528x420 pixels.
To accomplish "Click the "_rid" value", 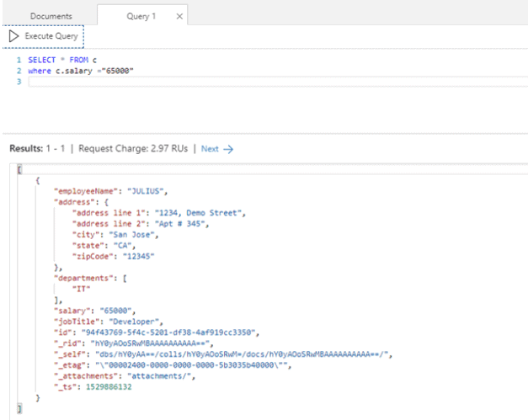I will pyautogui.click(x=150, y=343).
